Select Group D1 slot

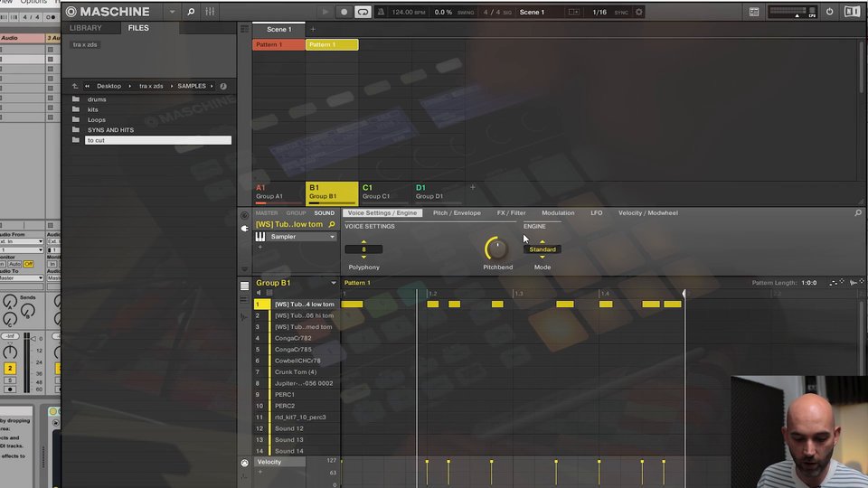438,192
